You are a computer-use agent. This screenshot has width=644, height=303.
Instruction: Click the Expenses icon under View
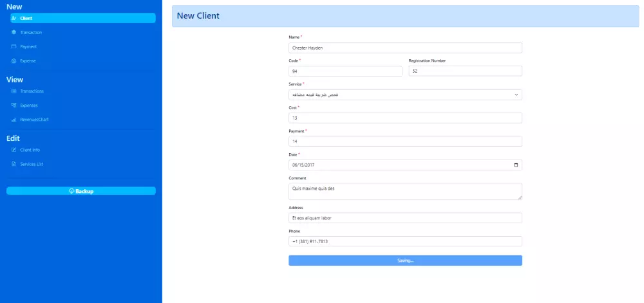point(14,106)
